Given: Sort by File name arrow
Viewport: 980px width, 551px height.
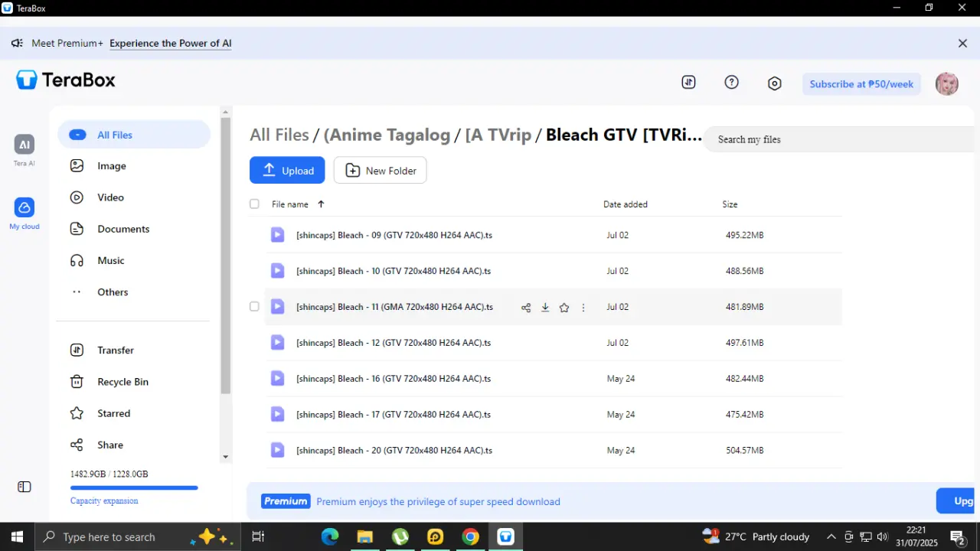Looking at the screenshot, I should (321, 204).
